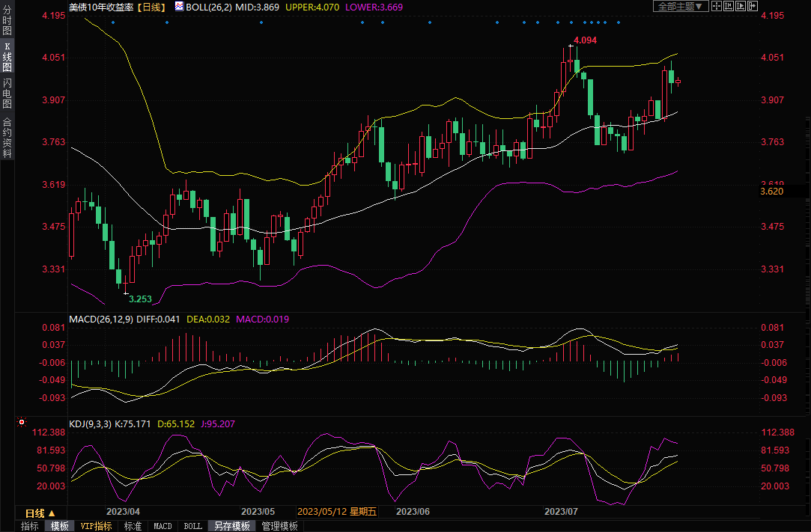The image size is (811, 532).
Task: Open the 全部主题 dropdown
Action: [x=680, y=7]
